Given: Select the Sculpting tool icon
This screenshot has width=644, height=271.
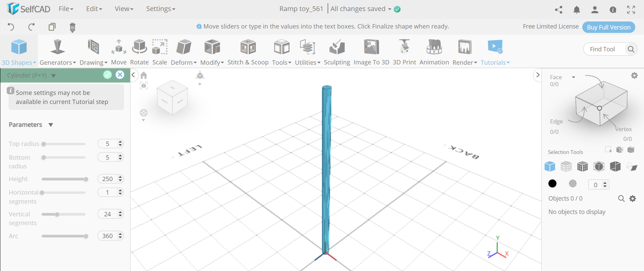Looking at the screenshot, I should click(x=337, y=47).
